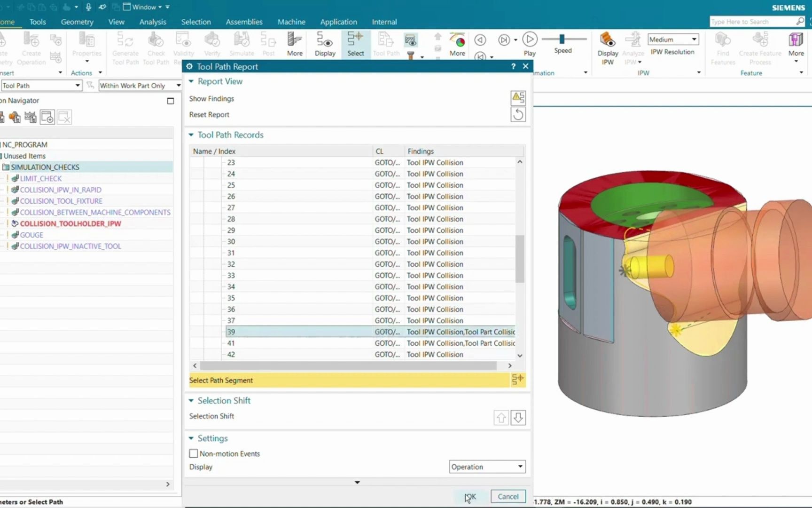Click the Cancel button in the dialog
Screen dimensions: 812x508
click(508, 496)
